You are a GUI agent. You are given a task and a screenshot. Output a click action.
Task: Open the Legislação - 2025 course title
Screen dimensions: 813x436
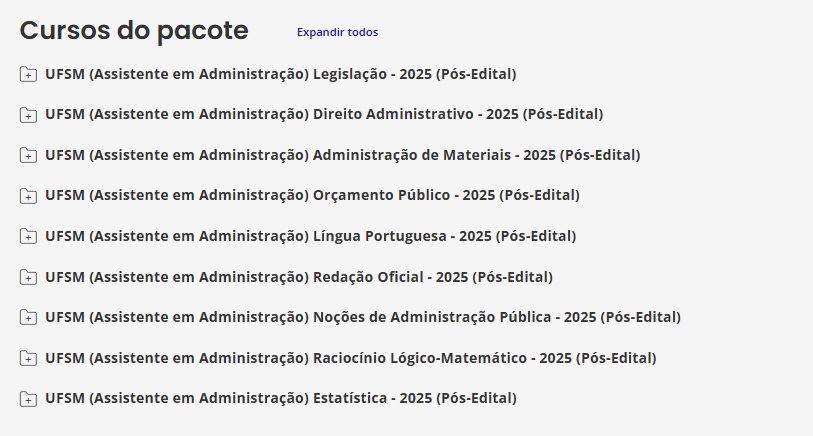pos(281,74)
